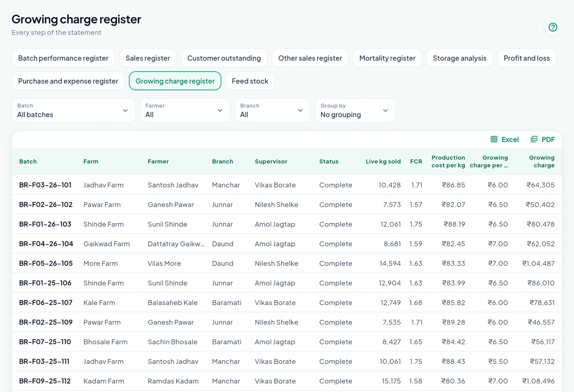Screen dimensions: 574x392
Task: Click the PDF document export icon
Action: click(534, 139)
